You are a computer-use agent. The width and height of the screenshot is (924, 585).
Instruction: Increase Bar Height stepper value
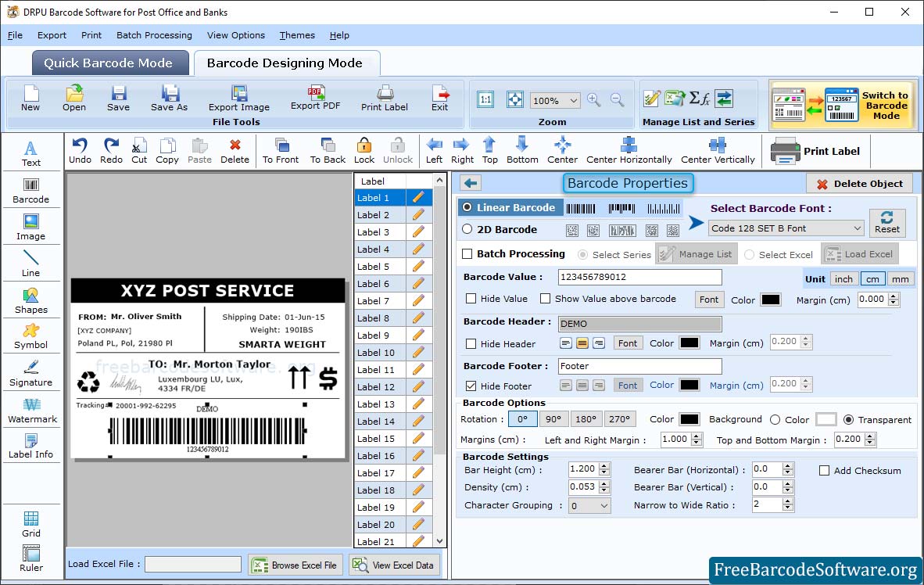(604, 466)
